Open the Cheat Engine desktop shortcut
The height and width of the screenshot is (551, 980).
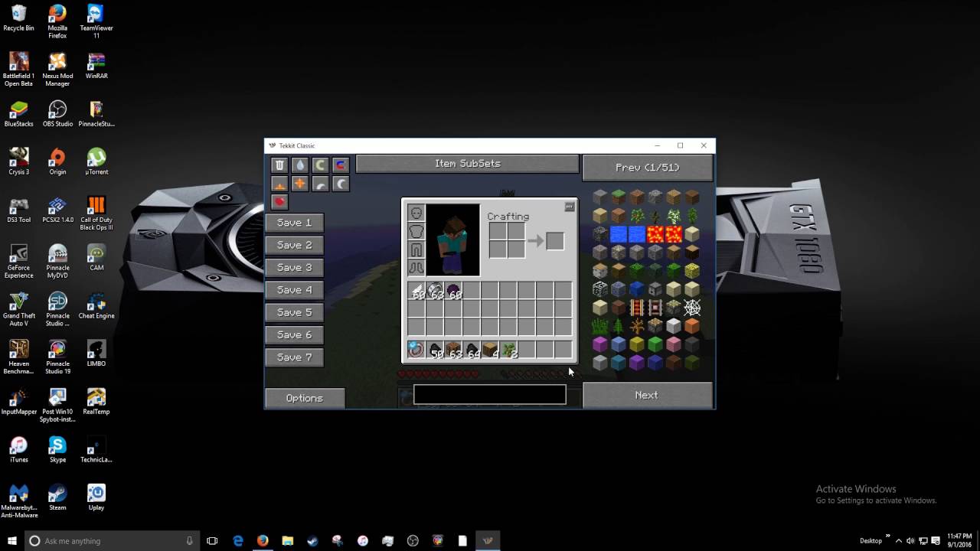[96, 305]
